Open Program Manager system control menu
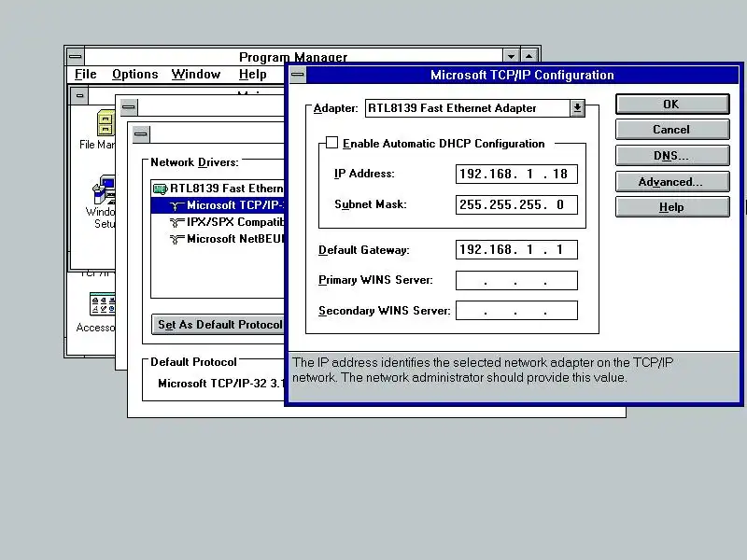Viewport: 747px width, 560px height. [76, 57]
